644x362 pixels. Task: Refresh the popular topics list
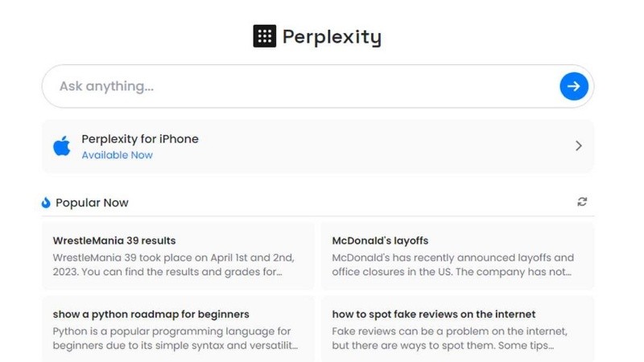click(x=582, y=202)
